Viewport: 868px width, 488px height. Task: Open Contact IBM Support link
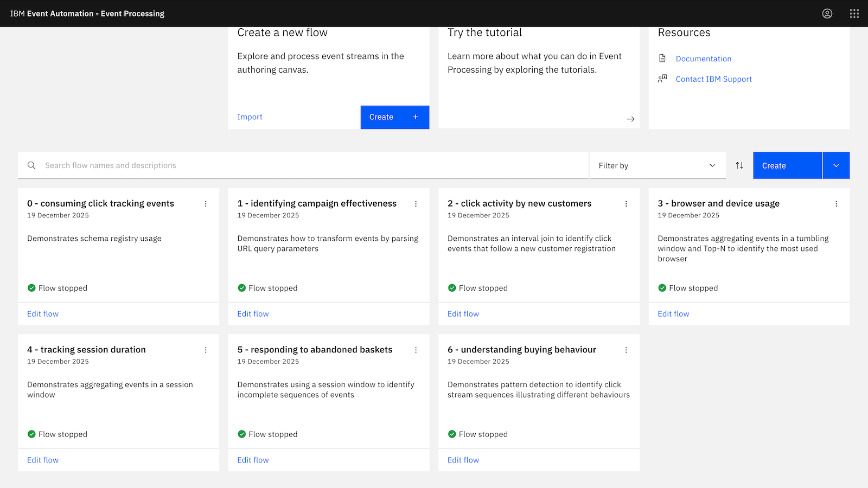(713, 79)
